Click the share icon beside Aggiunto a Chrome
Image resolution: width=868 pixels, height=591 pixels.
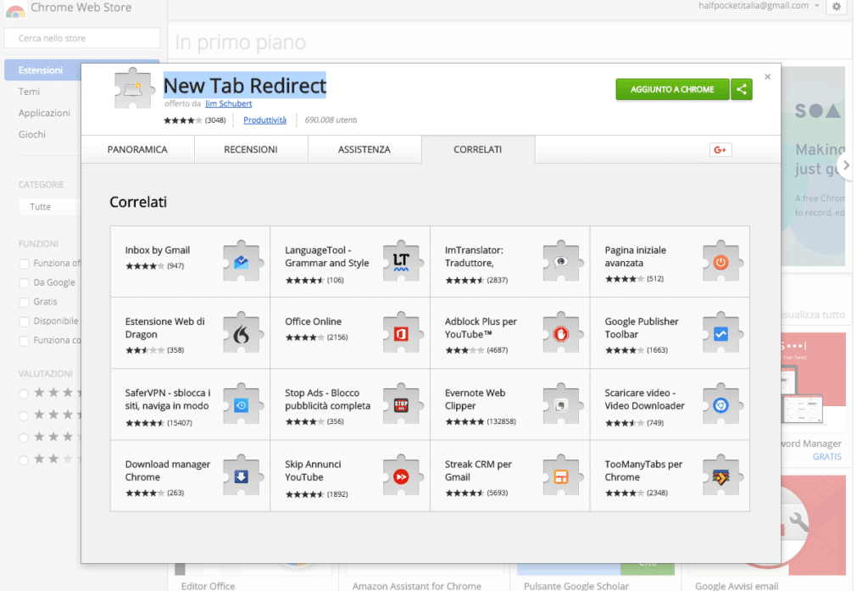pos(741,89)
